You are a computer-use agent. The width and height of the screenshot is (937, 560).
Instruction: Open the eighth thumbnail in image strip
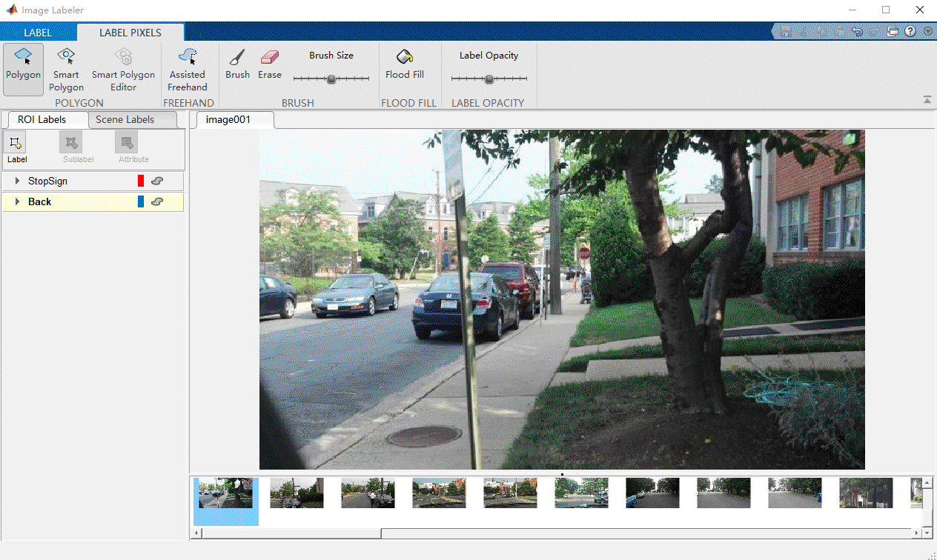[724, 493]
